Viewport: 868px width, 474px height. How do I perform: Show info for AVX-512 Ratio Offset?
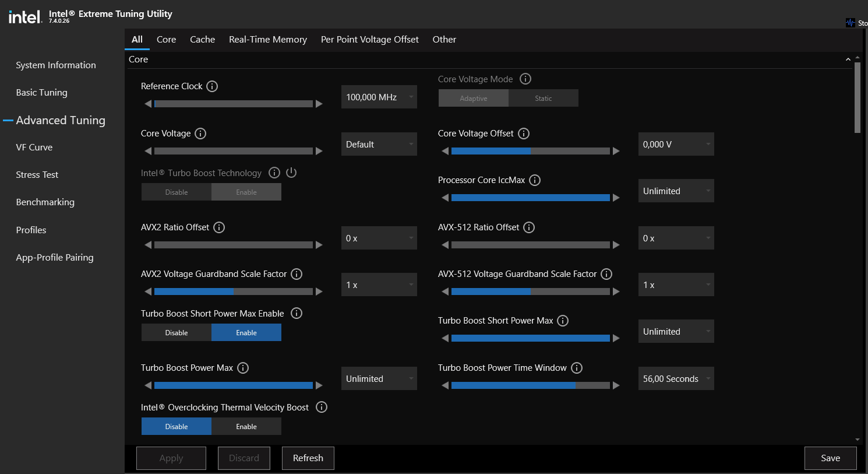click(529, 227)
